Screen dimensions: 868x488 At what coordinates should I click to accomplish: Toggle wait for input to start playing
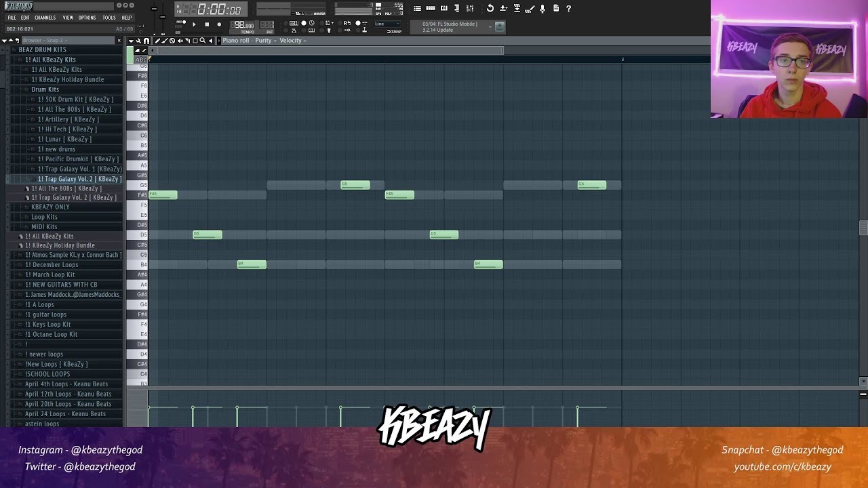pos(311,30)
